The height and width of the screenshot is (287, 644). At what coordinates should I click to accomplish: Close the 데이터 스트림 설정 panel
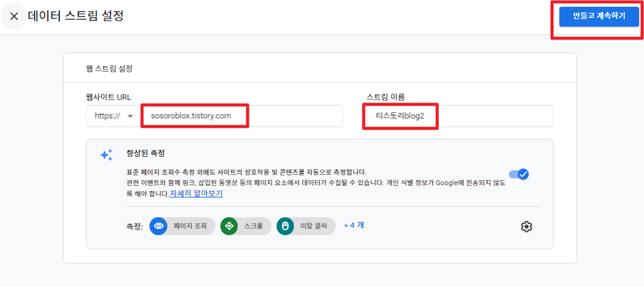pos(14,17)
